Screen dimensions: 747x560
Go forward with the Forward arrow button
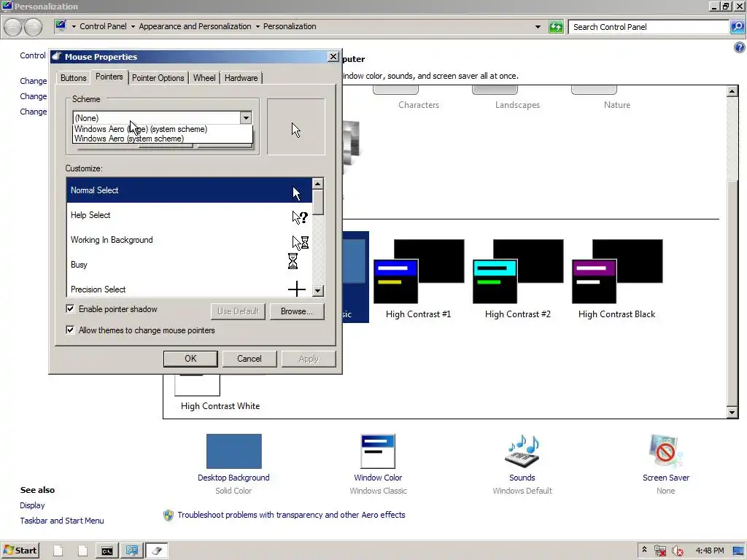pyautogui.click(x=33, y=27)
